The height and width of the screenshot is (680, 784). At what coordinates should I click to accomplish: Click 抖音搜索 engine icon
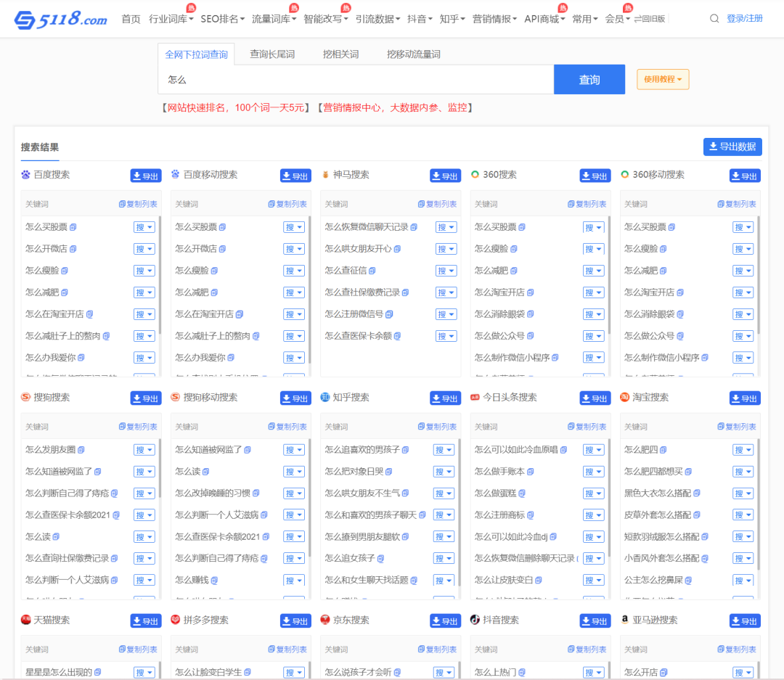click(475, 620)
